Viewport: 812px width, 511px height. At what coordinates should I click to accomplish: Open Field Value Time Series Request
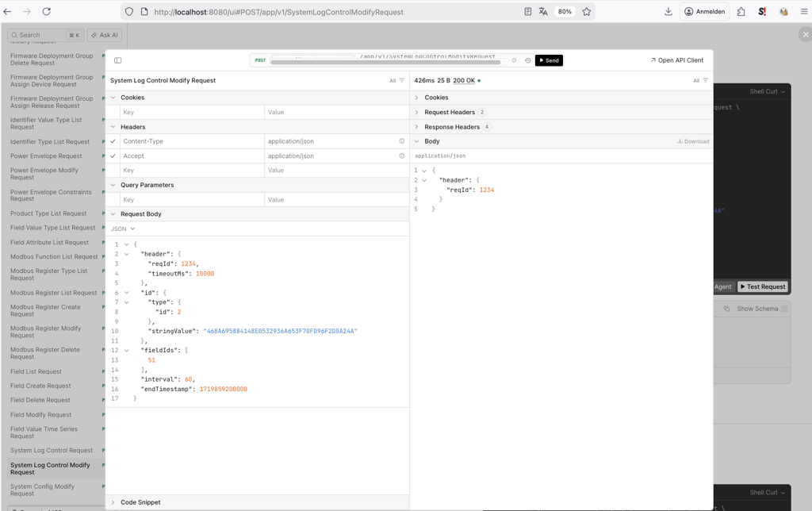click(44, 432)
